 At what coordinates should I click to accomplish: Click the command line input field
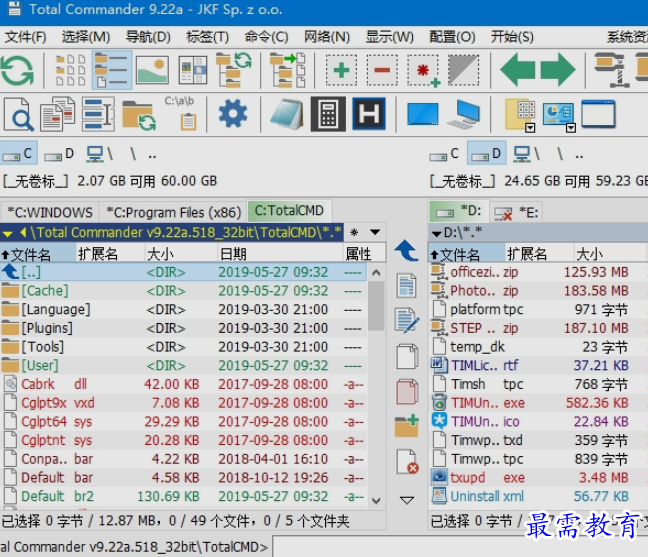pos(460,547)
